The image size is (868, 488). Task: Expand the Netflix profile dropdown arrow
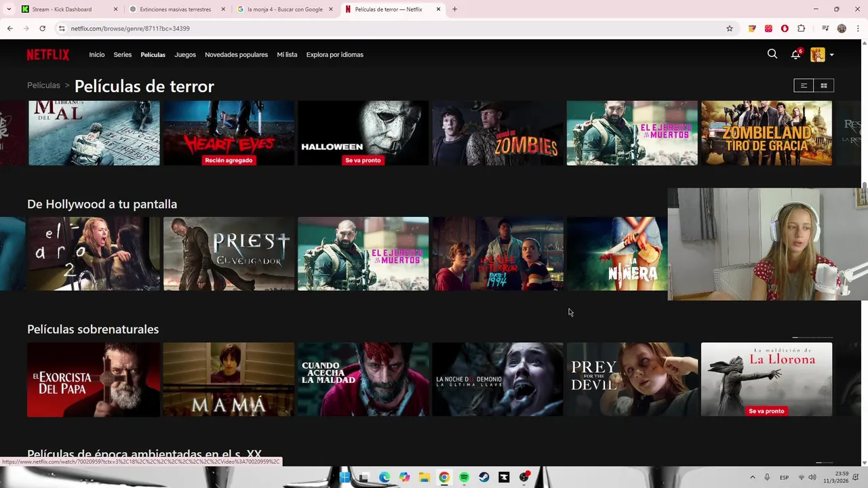(831, 55)
